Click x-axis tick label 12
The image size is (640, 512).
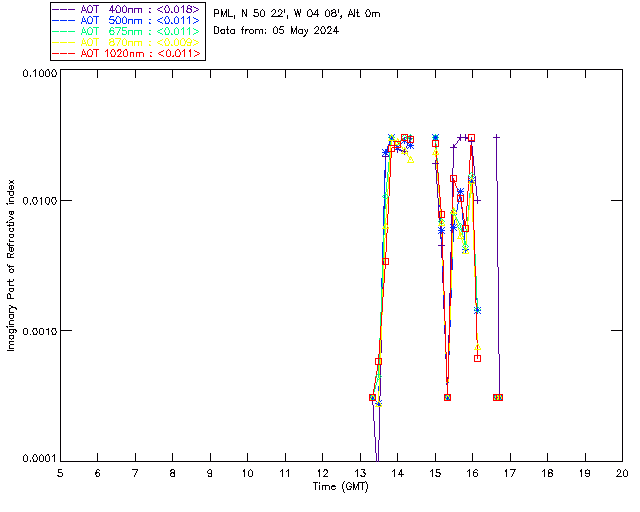[322, 473]
